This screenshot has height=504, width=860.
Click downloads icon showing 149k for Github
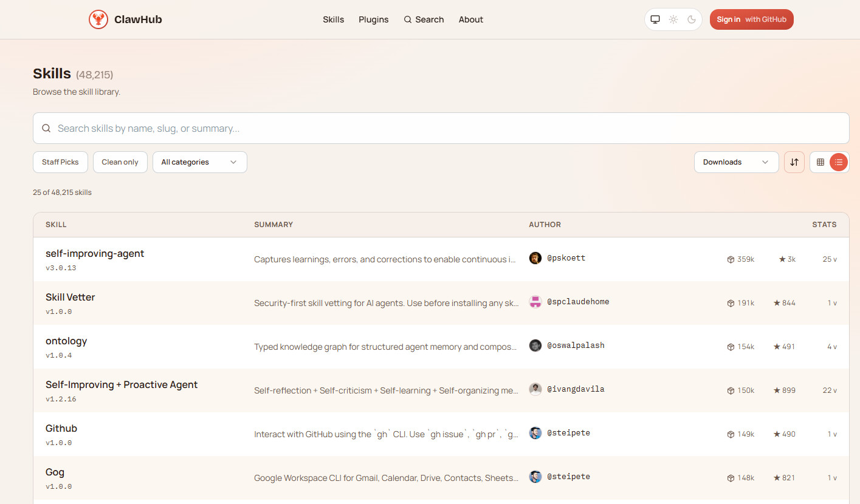[731, 434]
